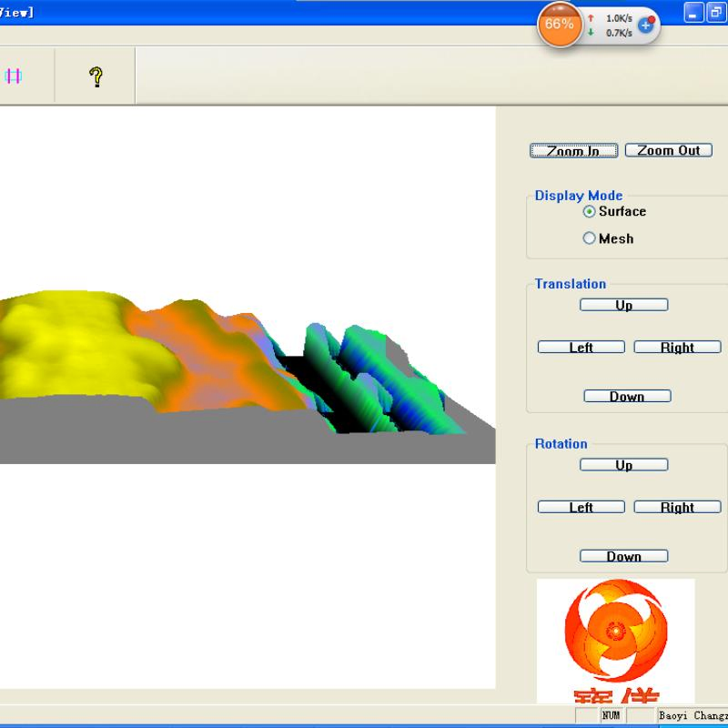Move view up with Translation Up

(623, 305)
